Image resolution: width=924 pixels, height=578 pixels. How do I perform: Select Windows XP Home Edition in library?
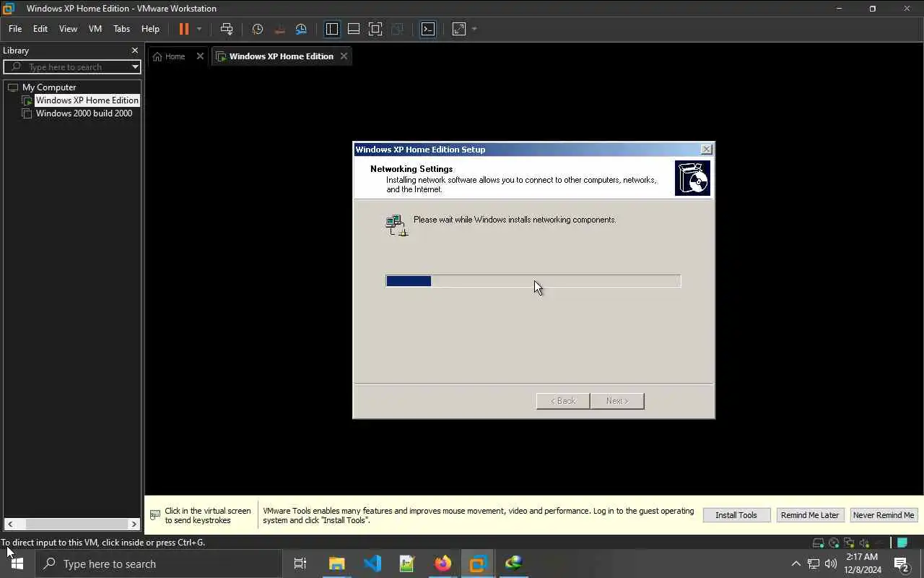pos(87,100)
